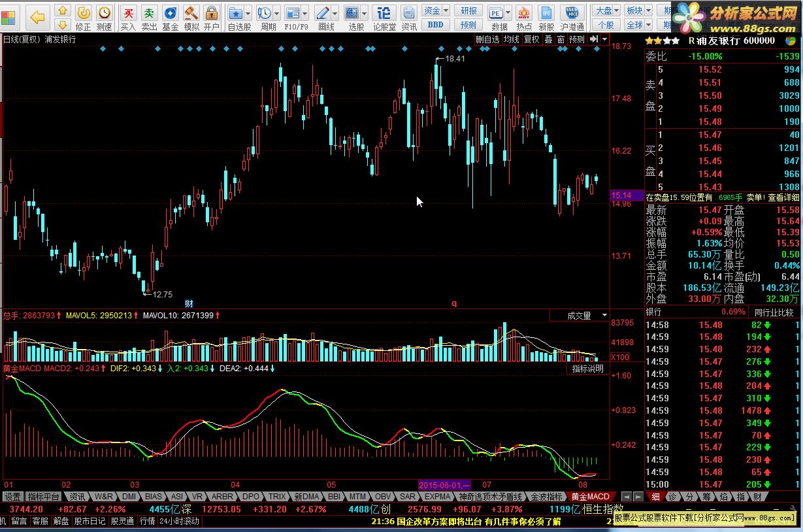Open the 板块 sector dropdown
803x532 pixels.
638,10
